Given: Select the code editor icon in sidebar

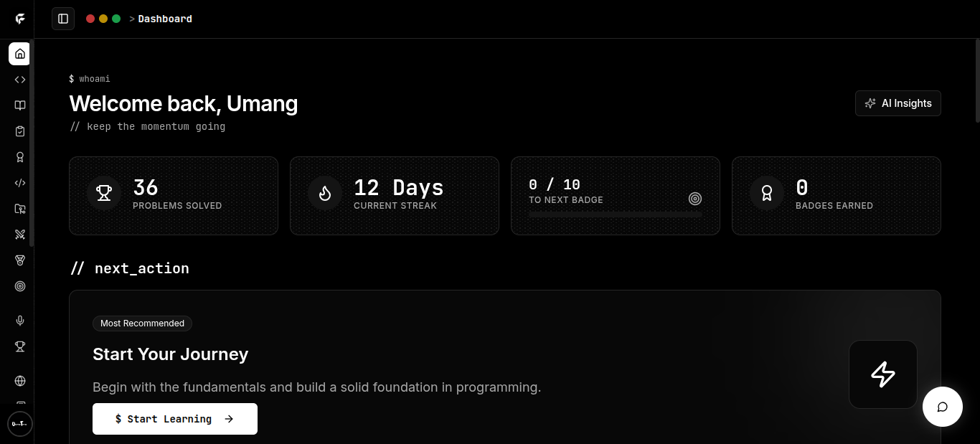Looking at the screenshot, I should pos(19,183).
